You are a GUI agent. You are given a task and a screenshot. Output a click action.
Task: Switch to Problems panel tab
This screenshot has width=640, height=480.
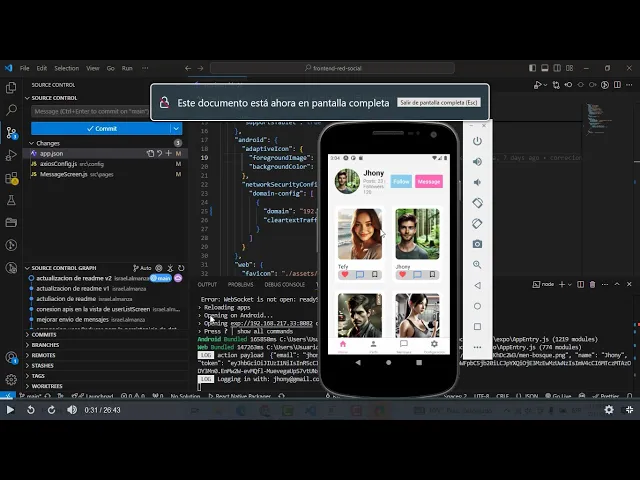pos(240,284)
